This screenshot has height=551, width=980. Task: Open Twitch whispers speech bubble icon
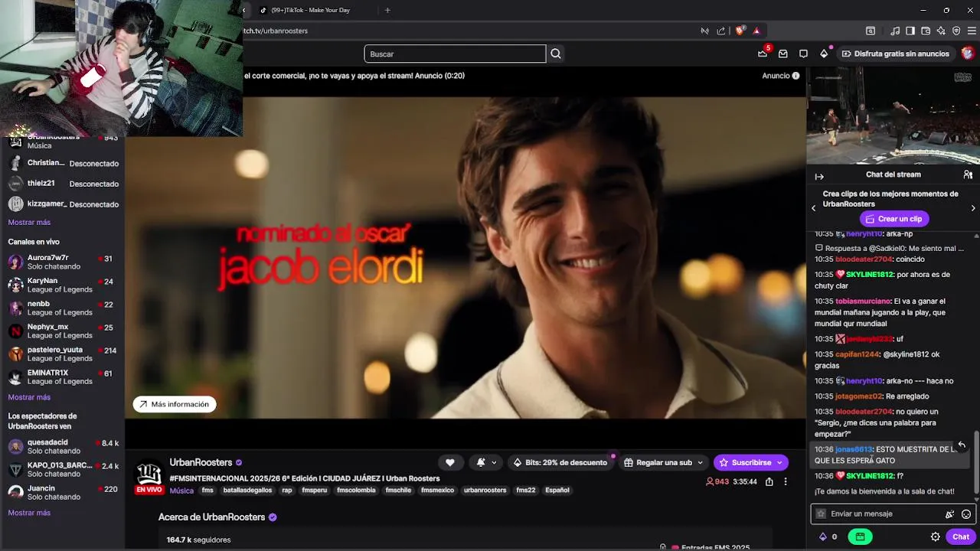(x=803, y=54)
